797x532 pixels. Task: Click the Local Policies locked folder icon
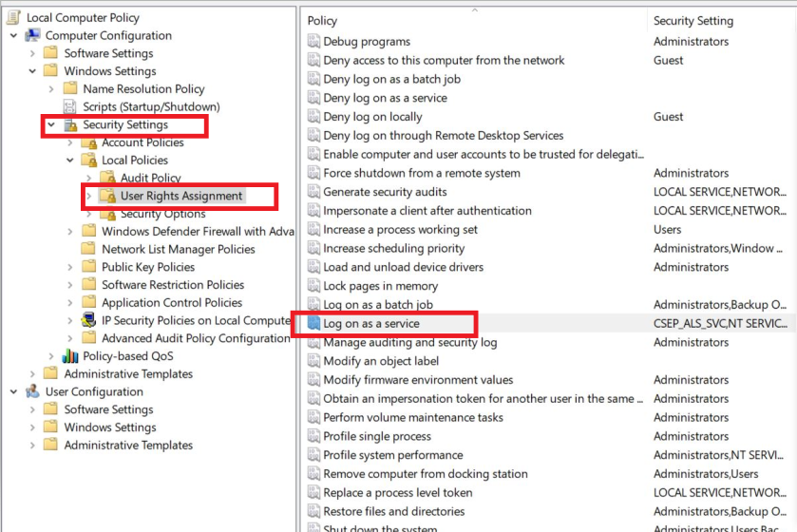89,160
